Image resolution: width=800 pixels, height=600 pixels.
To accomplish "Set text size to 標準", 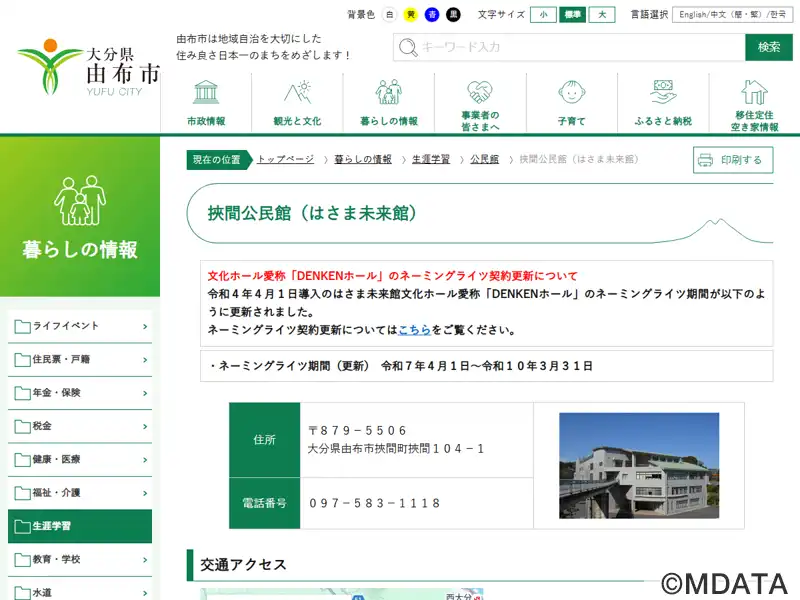I will [572, 15].
